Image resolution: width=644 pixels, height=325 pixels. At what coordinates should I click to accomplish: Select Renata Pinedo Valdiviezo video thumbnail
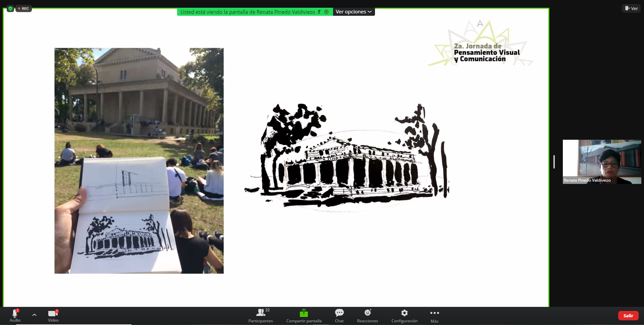[602, 162]
